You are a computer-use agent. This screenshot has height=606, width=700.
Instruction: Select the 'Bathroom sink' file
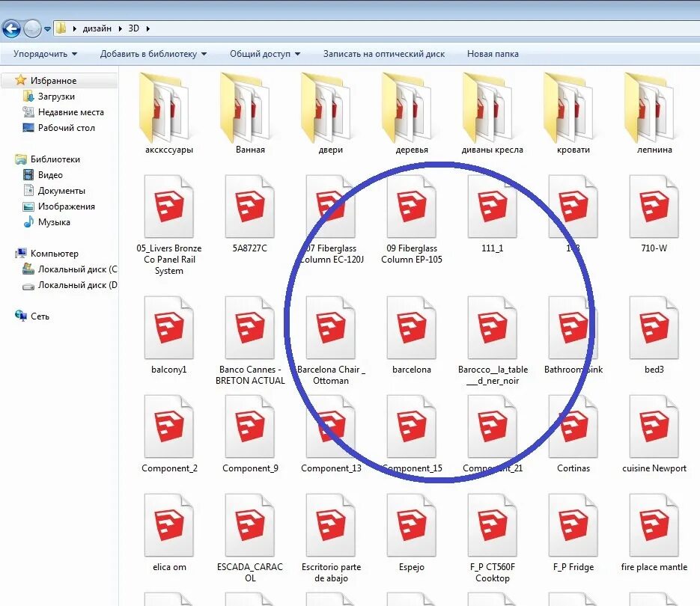click(573, 336)
